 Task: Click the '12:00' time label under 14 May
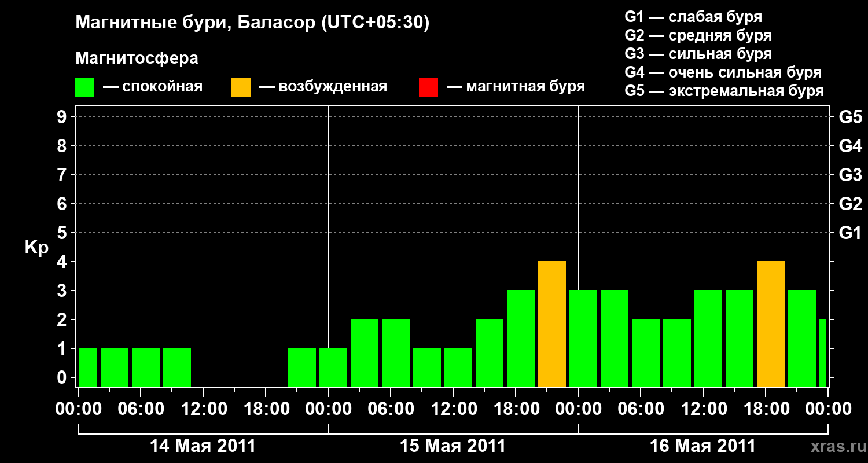tap(203, 409)
